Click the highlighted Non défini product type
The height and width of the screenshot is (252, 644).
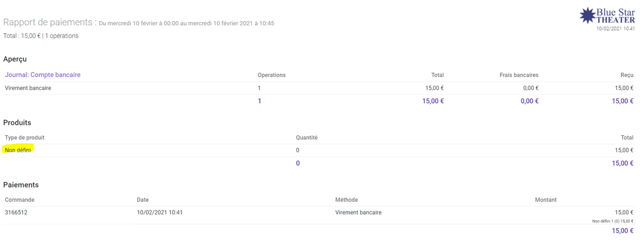coord(18,150)
